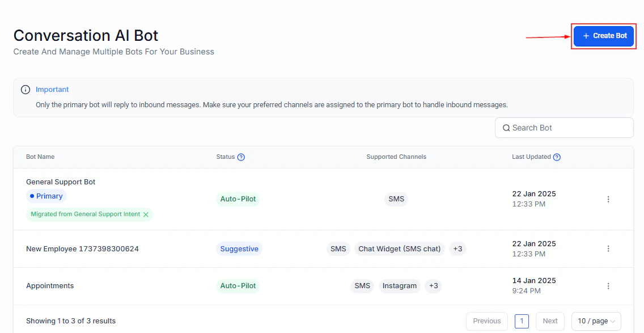This screenshot has width=644, height=333.
Task: Open General Support Bot three-dot menu
Action: tap(608, 199)
